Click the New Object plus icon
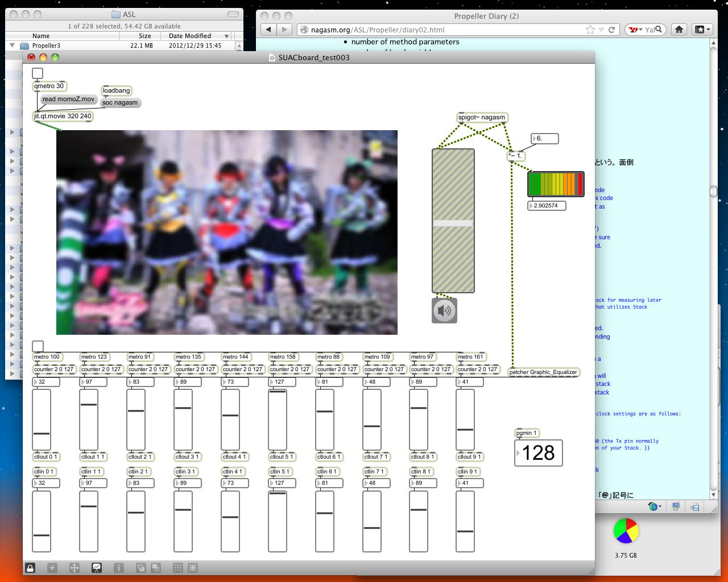The height and width of the screenshot is (582, 728). [52, 567]
